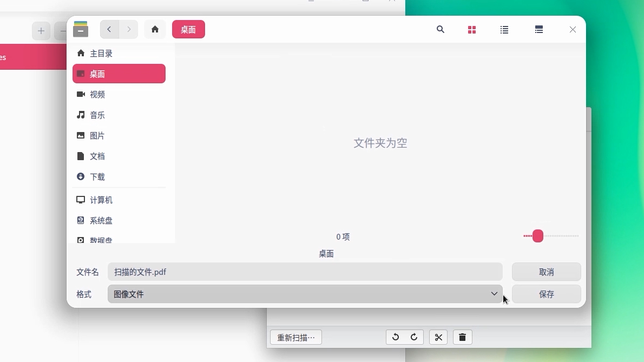Switch to list view mode
The width and height of the screenshot is (644, 362).
click(504, 30)
